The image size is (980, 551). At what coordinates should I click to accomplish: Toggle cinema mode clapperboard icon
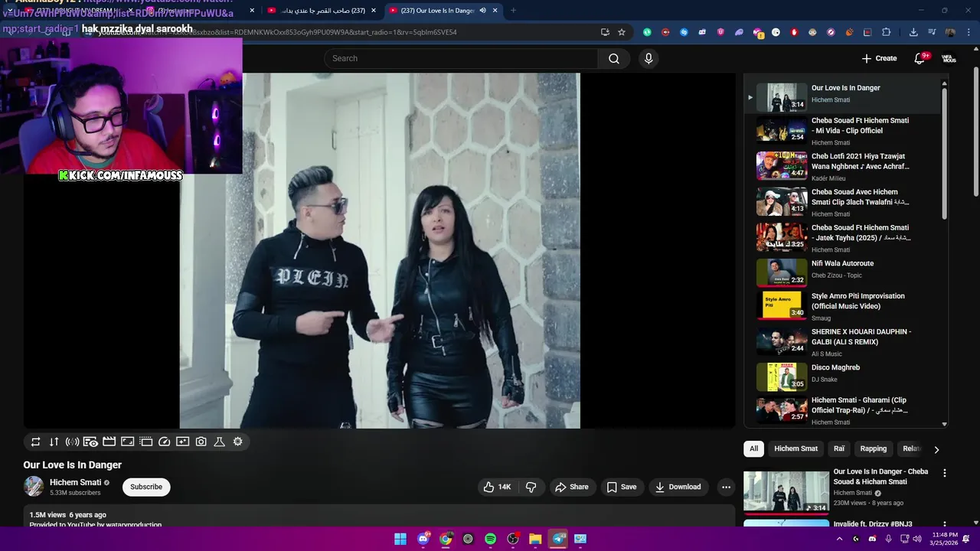pyautogui.click(x=109, y=442)
